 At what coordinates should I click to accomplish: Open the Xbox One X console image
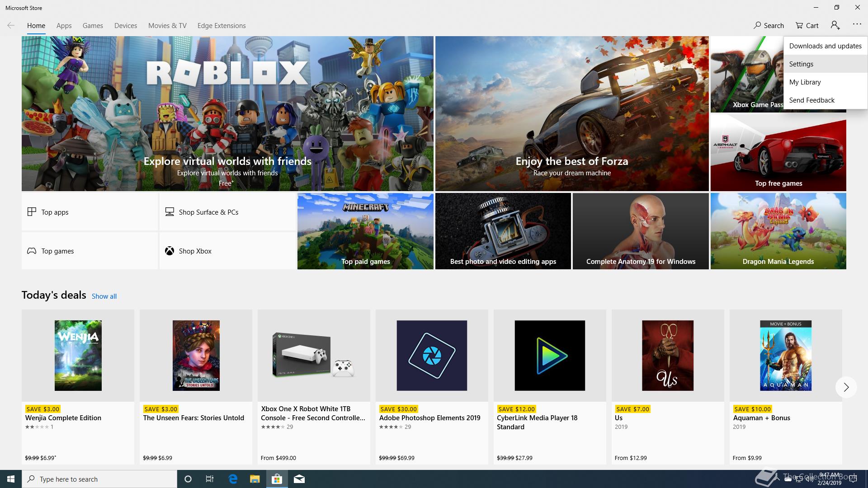(314, 356)
